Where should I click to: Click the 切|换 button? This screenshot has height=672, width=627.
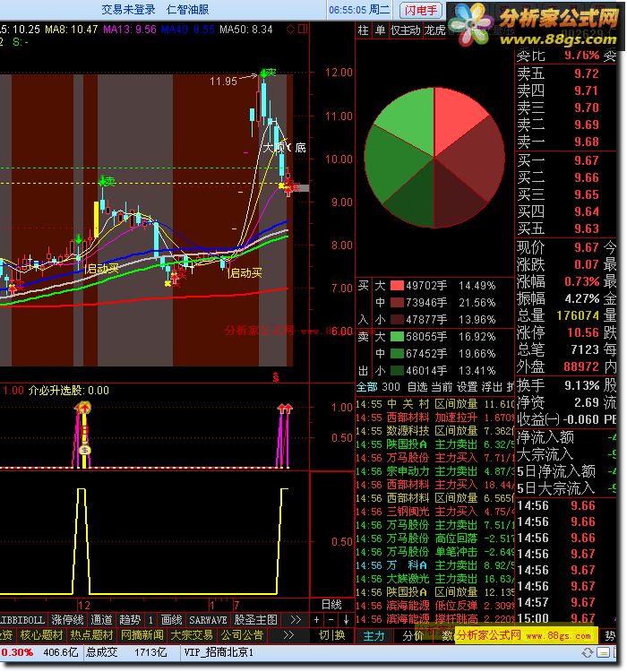point(332,634)
